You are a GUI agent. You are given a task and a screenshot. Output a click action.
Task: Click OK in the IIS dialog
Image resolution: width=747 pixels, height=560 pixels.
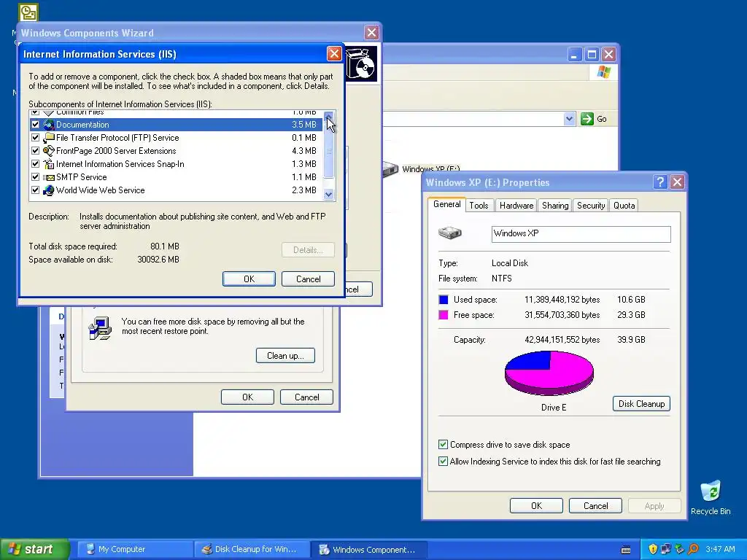pyautogui.click(x=249, y=279)
